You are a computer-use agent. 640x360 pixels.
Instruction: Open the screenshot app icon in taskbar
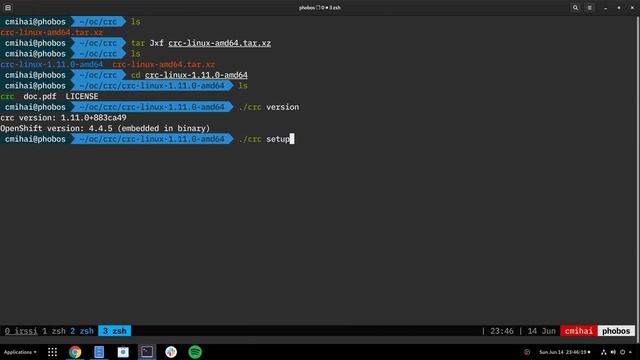(123, 352)
